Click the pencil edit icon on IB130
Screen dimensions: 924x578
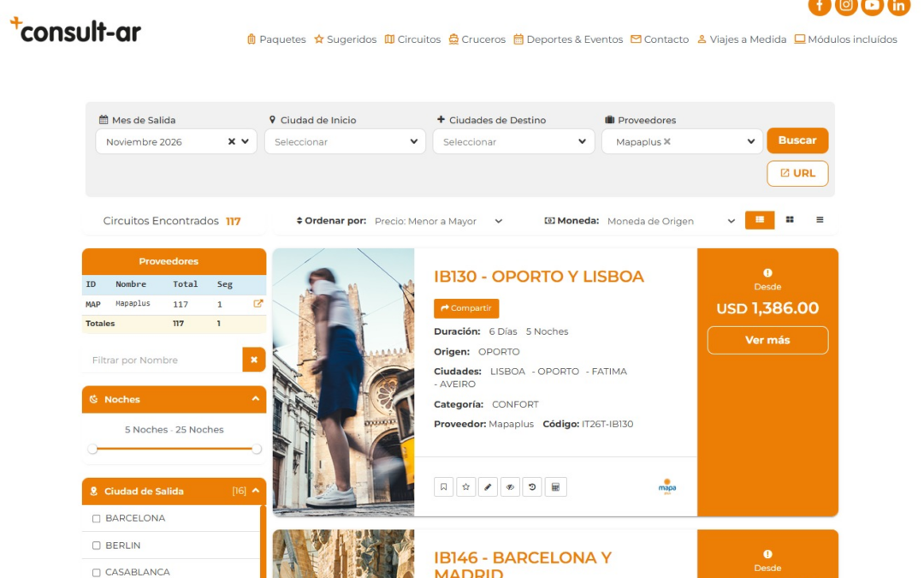click(x=488, y=487)
